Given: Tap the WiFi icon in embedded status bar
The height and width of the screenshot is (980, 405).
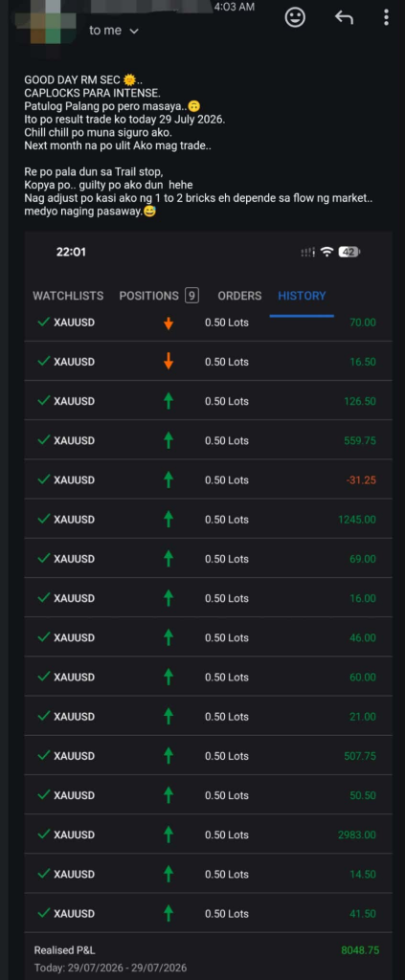Looking at the screenshot, I should (x=326, y=252).
